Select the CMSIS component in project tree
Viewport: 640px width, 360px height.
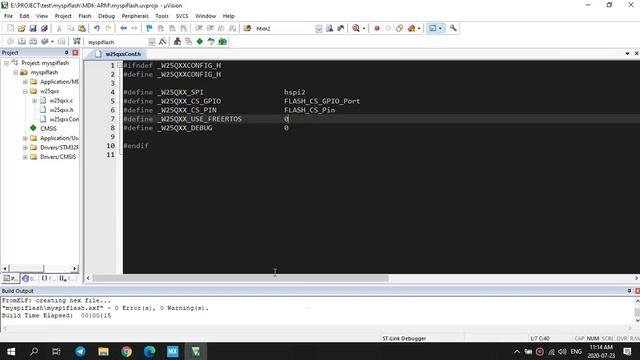pos(48,129)
